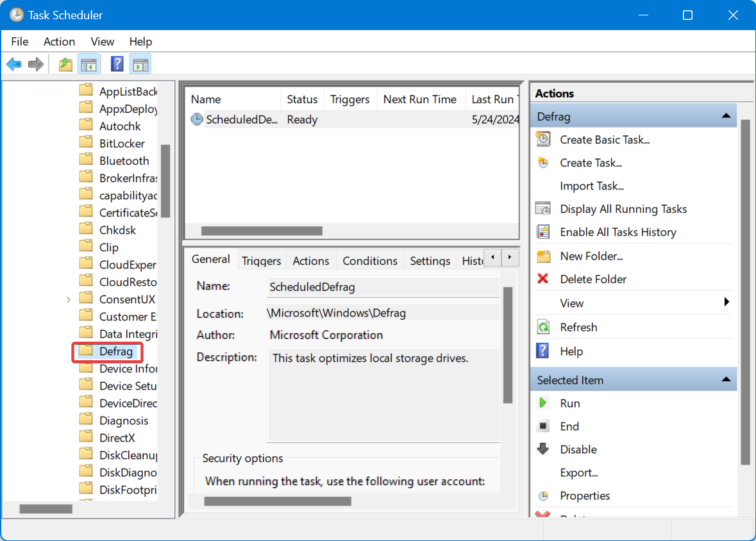Open the Help menu

pos(140,42)
